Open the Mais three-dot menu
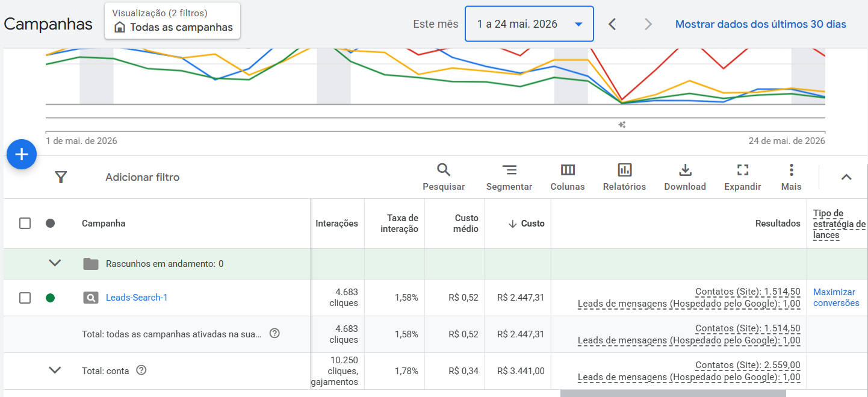The image size is (868, 397). [x=791, y=177]
